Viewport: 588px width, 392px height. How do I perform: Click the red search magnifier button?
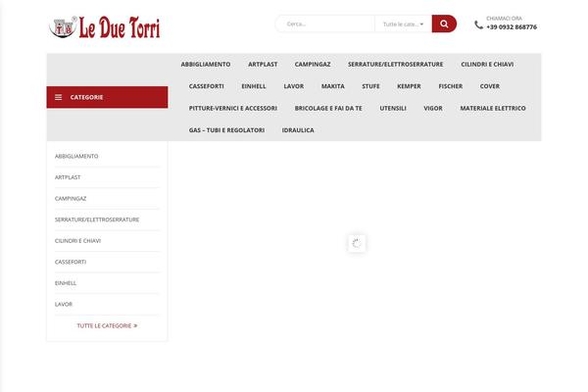coord(444,24)
